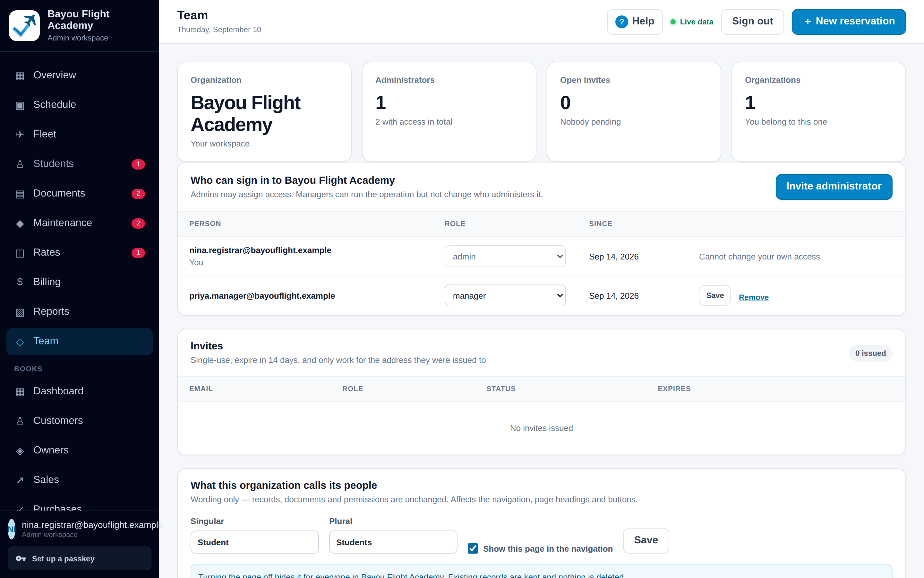Click the 0 issued invites badge
This screenshot has width=924, height=578.
[870, 353]
